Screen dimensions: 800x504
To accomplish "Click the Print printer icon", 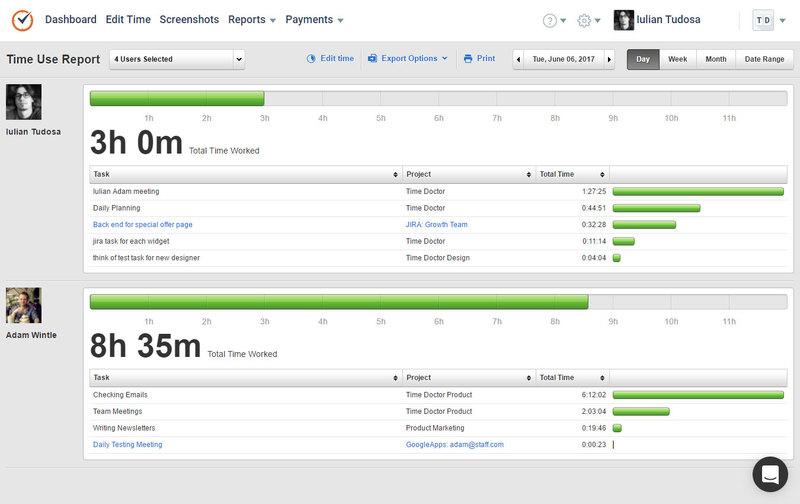I will pos(468,59).
